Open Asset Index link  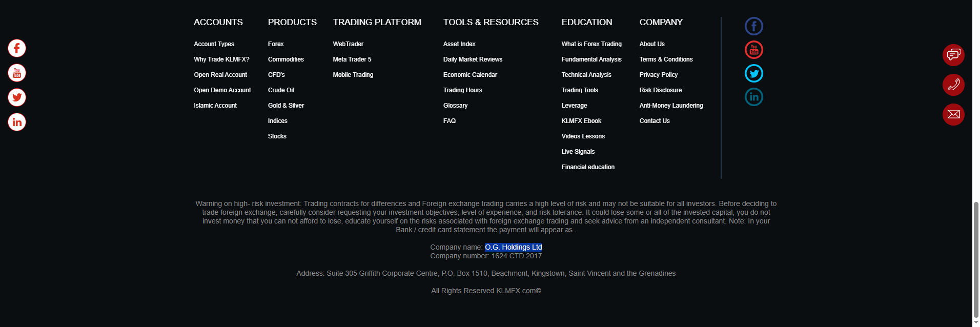point(459,44)
